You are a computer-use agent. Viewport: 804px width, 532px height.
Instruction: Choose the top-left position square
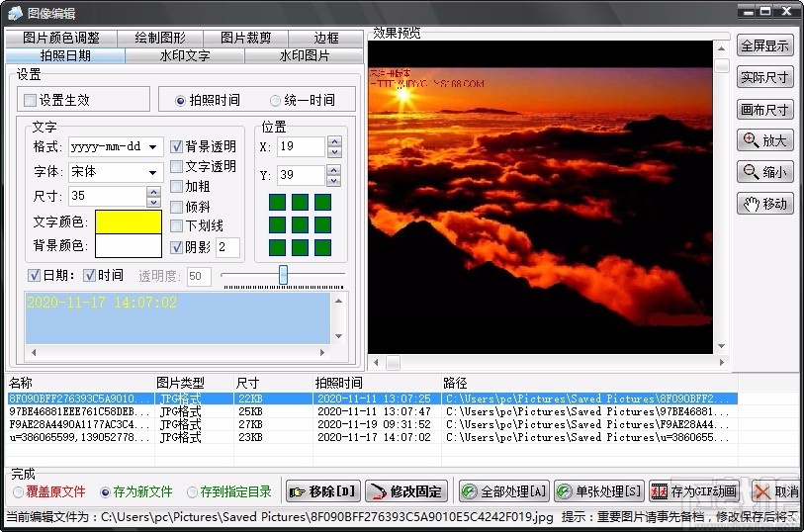point(278,203)
